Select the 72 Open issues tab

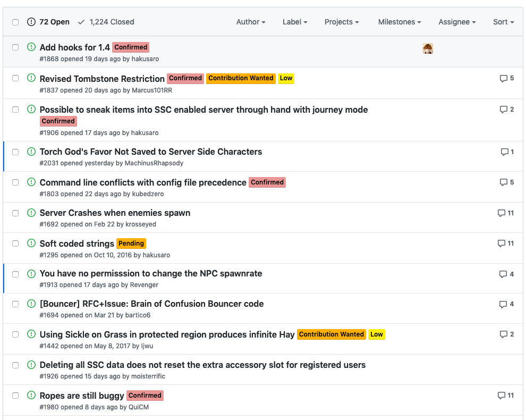(48, 22)
